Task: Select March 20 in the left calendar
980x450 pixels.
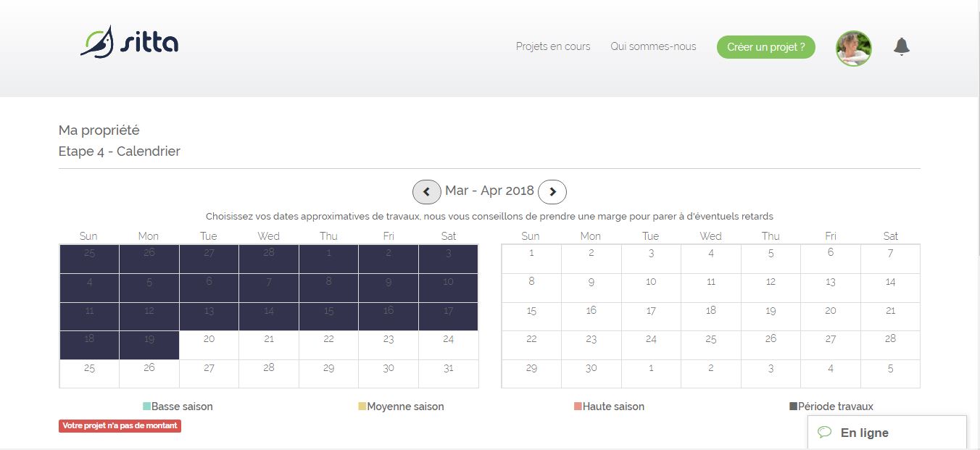Action: click(x=209, y=346)
